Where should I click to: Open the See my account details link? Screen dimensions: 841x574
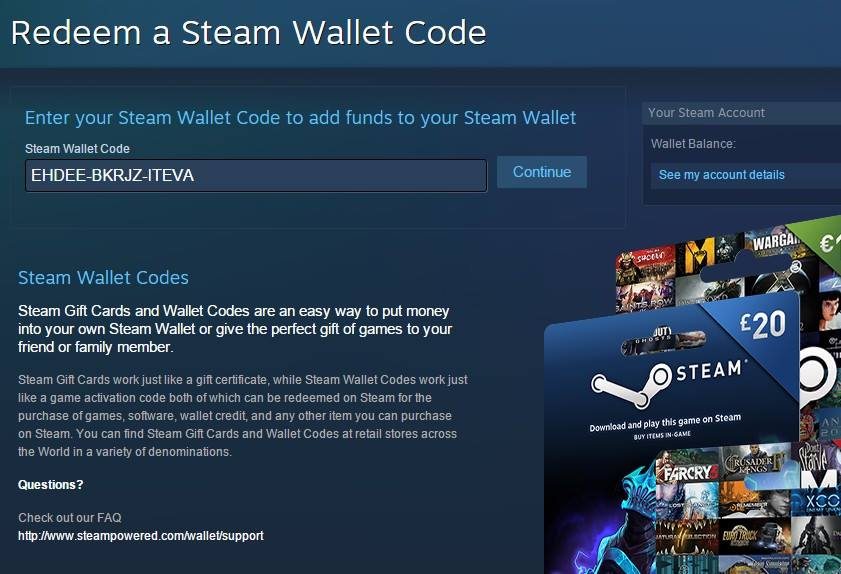pyautogui.click(x=721, y=174)
